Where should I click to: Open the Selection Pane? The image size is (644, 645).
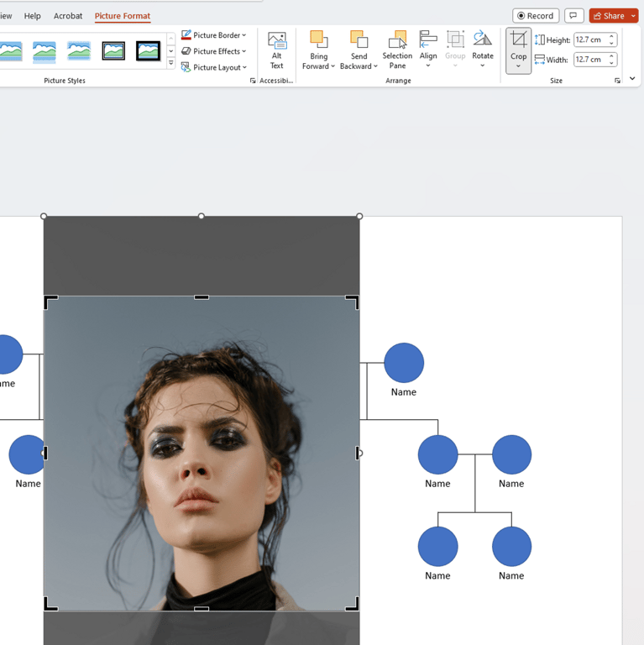tap(397, 50)
